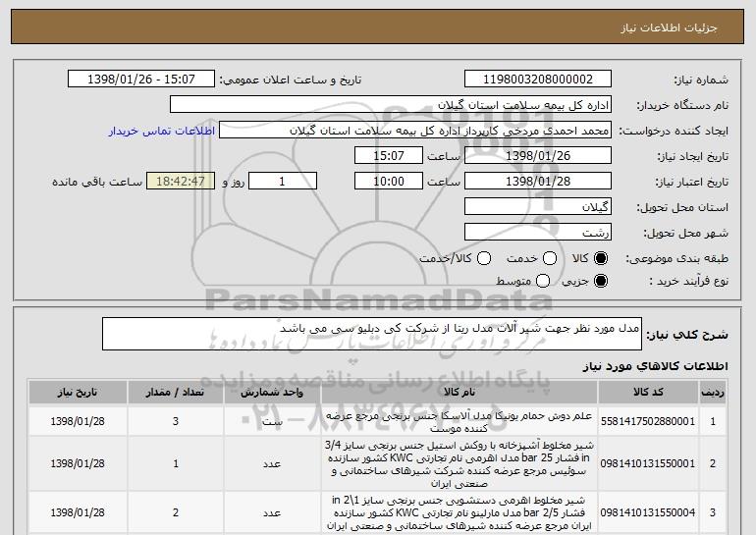756x535 pixels.
Task: Click item code 5581417502880001
Action: click(x=648, y=421)
